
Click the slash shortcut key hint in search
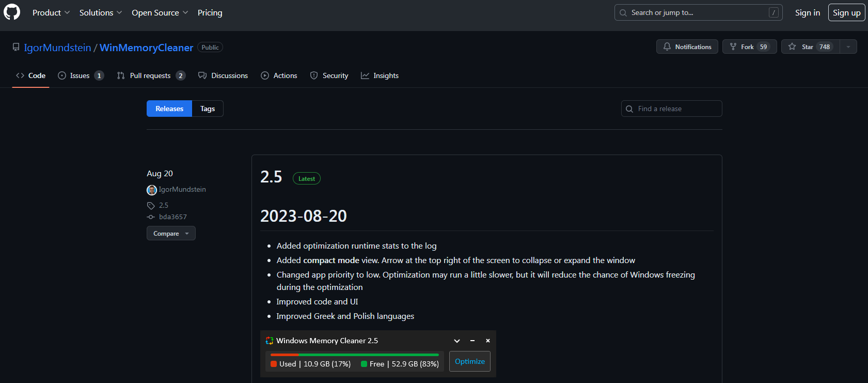pos(774,12)
